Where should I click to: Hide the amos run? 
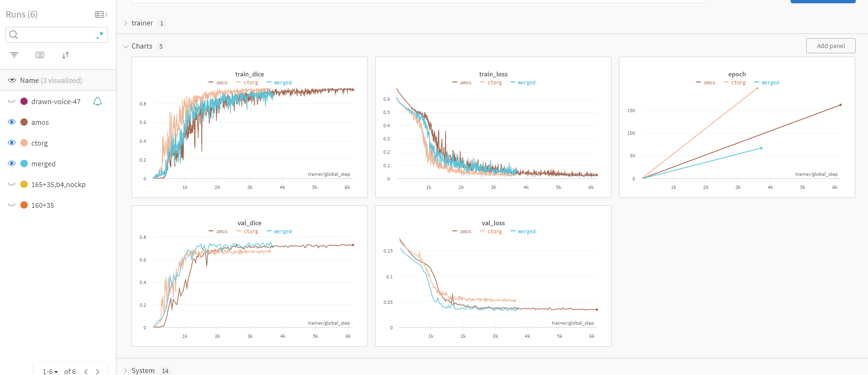point(12,122)
